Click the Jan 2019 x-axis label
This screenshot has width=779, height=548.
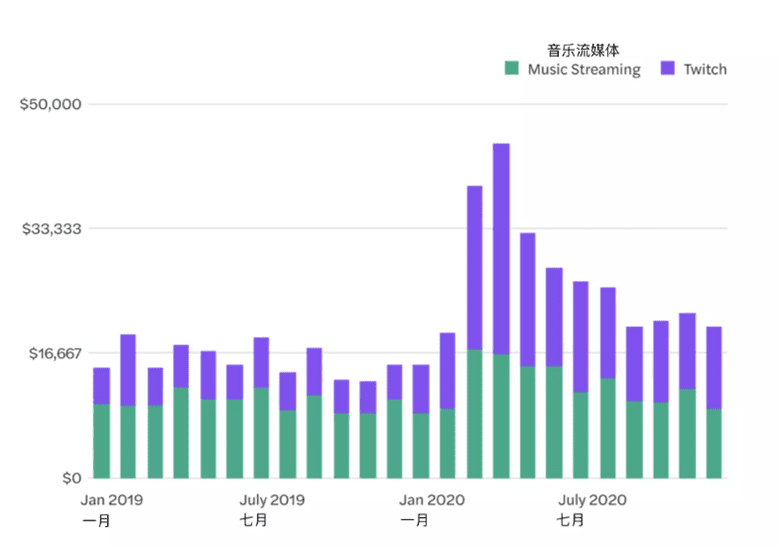110,499
